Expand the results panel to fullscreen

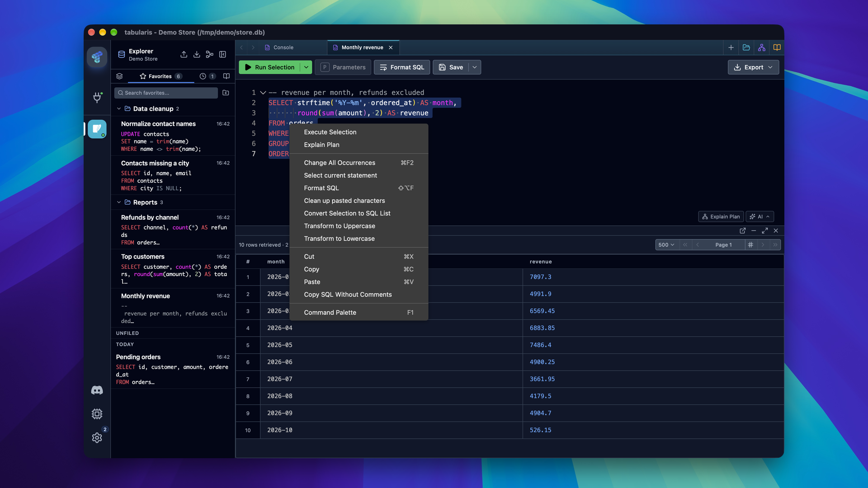(x=765, y=231)
